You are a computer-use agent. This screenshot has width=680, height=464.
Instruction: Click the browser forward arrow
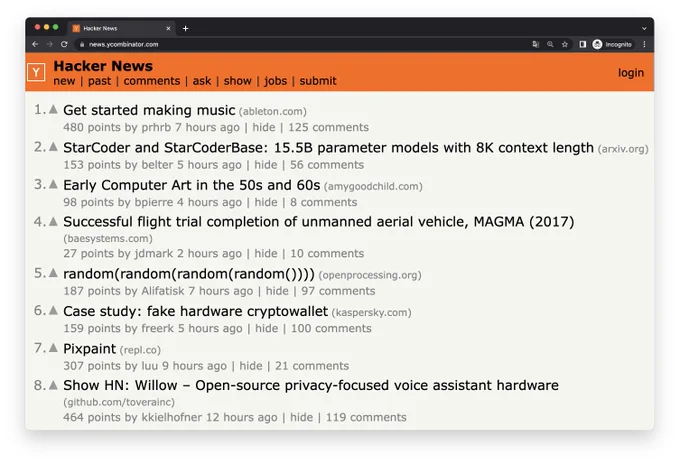[x=49, y=44]
